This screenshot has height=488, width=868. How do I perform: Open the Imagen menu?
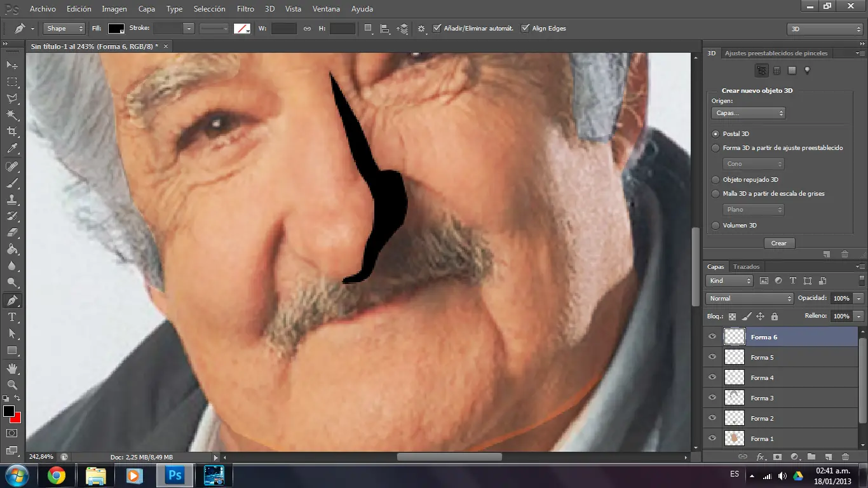tap(114, 9)
